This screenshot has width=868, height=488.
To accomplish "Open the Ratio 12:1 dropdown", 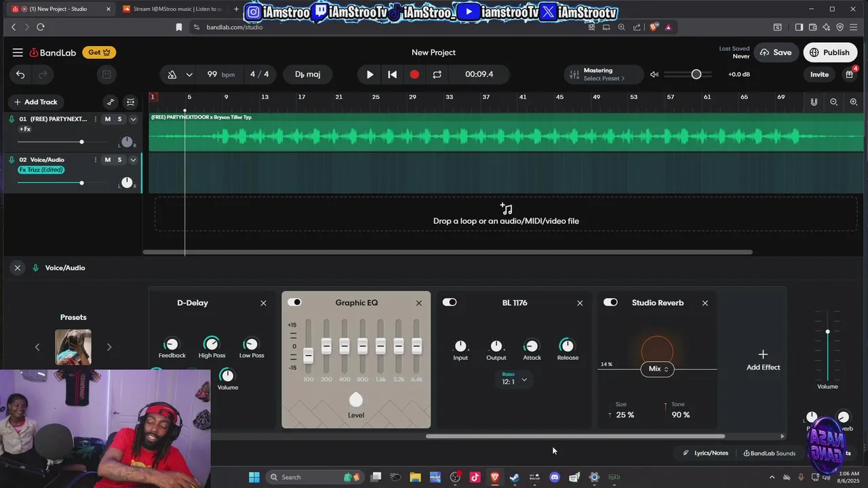I will tap(514, 379).
